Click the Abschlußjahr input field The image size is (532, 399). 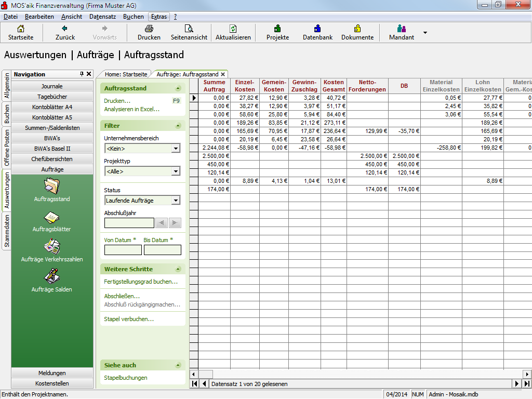[x=129, y=222]
